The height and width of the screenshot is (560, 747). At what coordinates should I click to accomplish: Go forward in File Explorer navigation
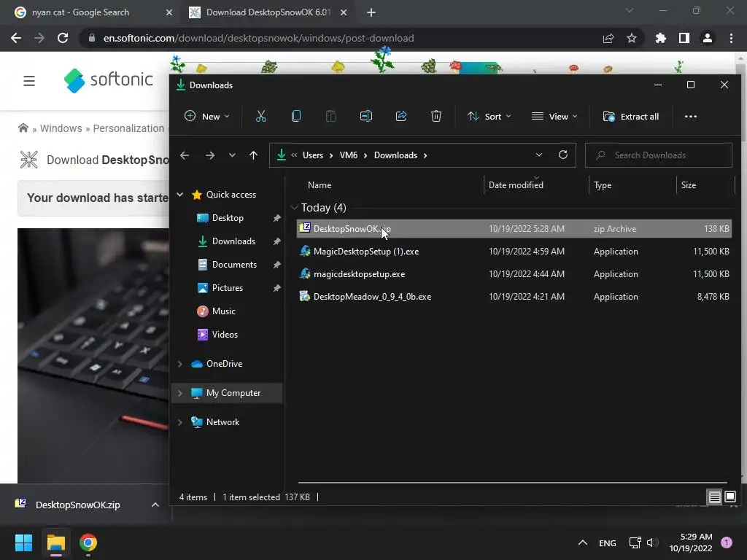[x=209, y=155]
